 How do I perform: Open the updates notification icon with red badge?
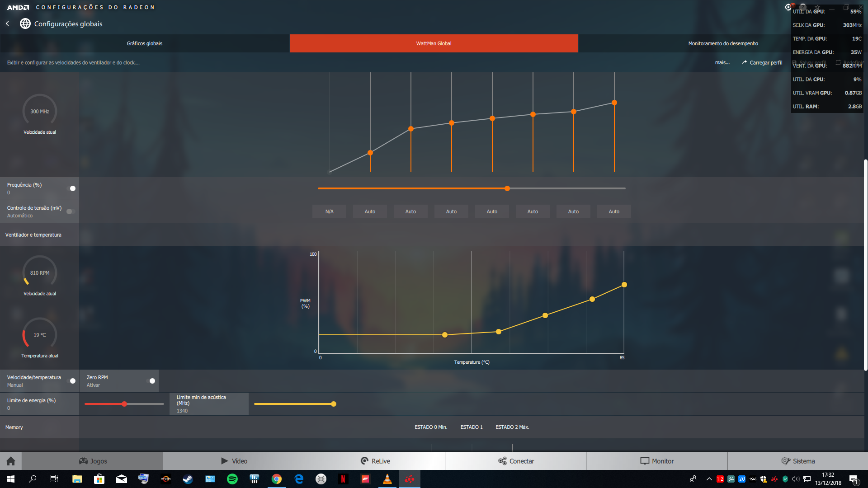coord(789,7)
